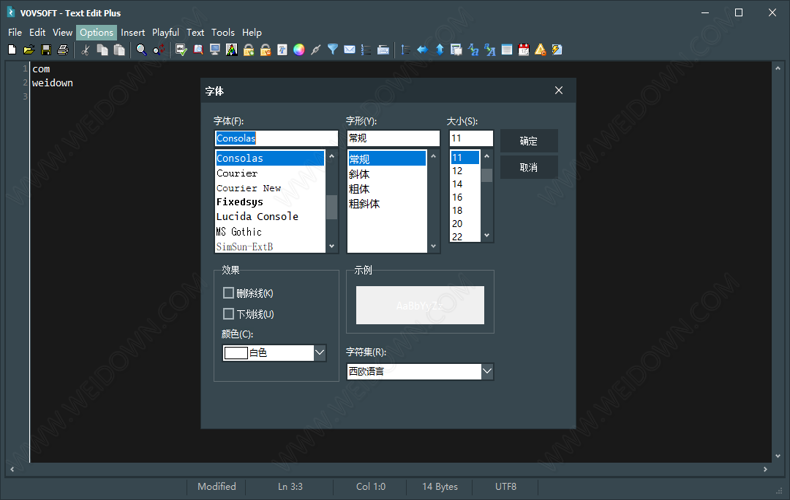Click the line numbering list icon
Image resolution: width=790 pixels, height=500 pixels.
point(366,49)
